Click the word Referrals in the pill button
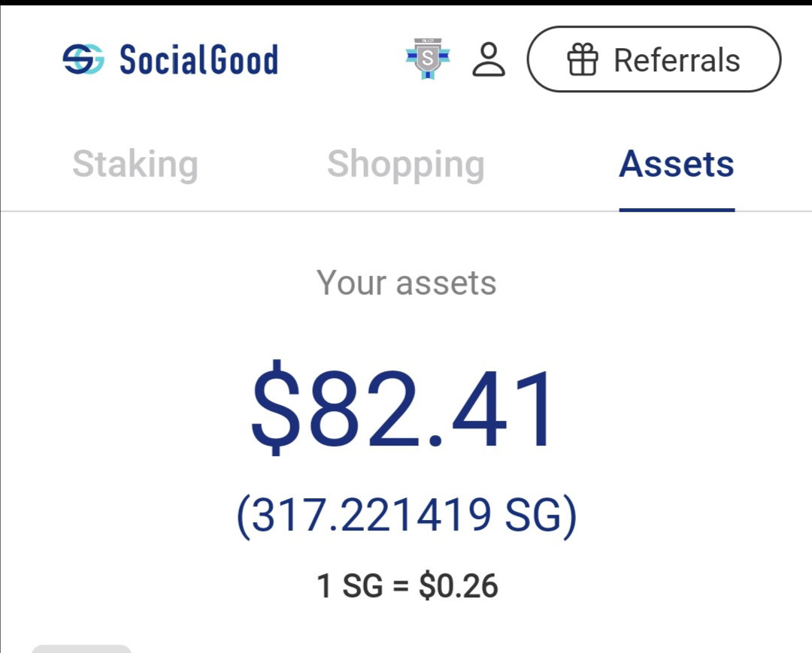 (677, 60)
